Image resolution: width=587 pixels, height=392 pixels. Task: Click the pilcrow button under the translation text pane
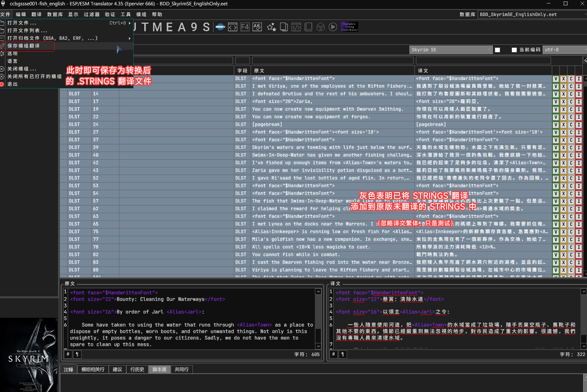tap(342, 354)
